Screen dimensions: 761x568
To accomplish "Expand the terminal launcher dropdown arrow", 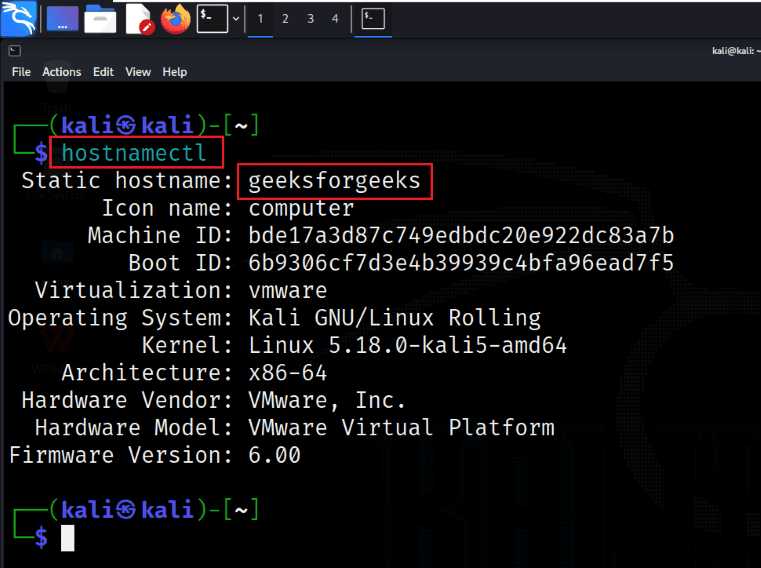I will [235, 18].
